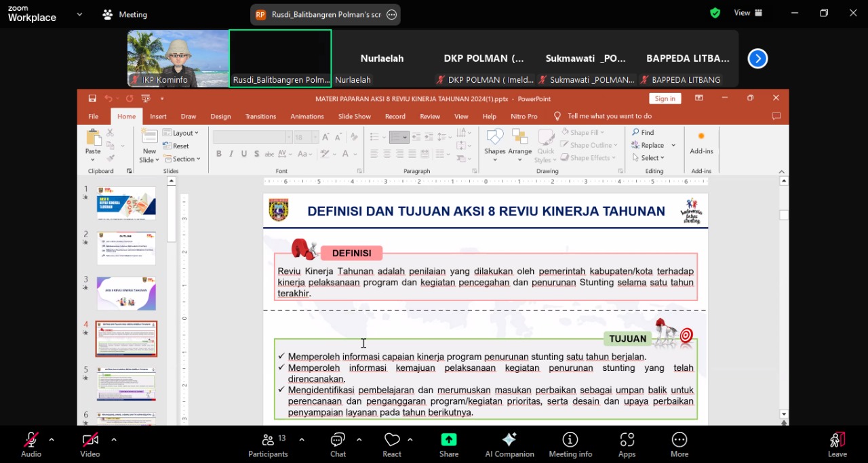Unmute microphone with the Audio button

tap(31, 445)
